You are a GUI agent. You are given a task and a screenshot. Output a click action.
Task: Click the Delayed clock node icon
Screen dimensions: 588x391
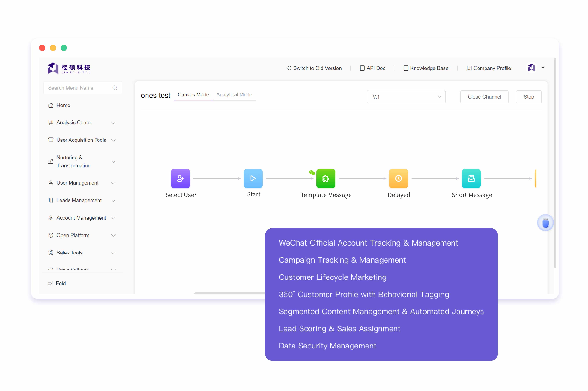398,178
